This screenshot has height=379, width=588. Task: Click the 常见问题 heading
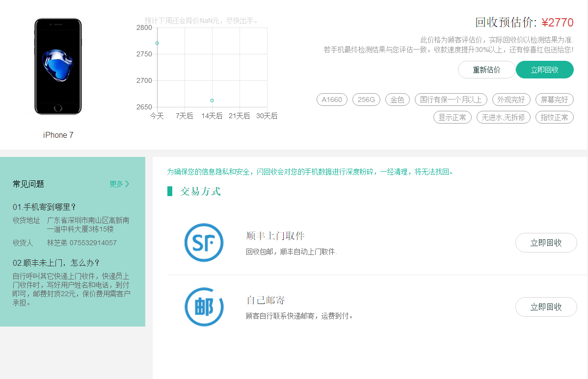coord(28,184)
